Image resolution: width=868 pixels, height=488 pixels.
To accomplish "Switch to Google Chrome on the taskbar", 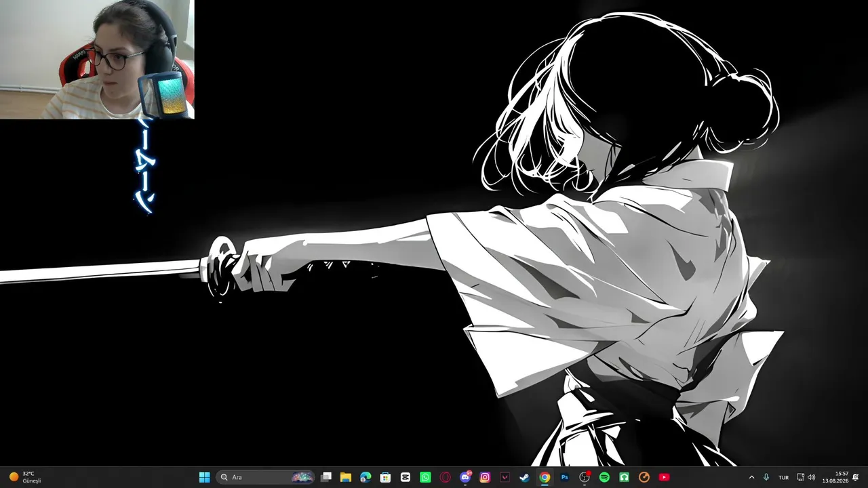I will 545,477.
